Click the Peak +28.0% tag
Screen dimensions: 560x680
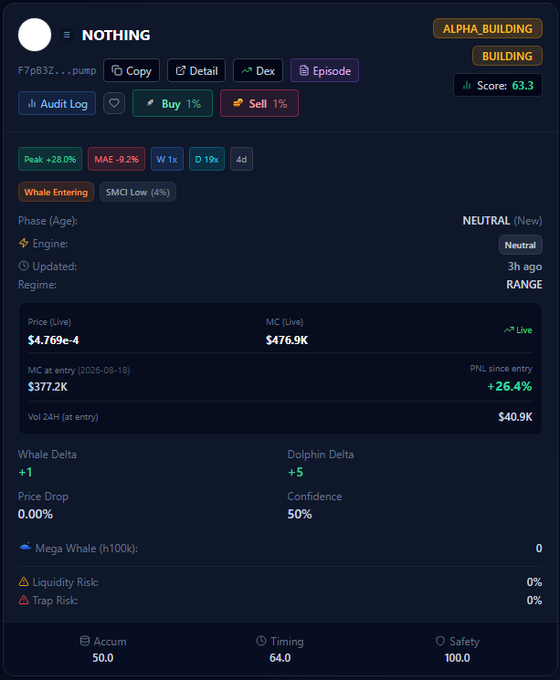click(50, 159)
